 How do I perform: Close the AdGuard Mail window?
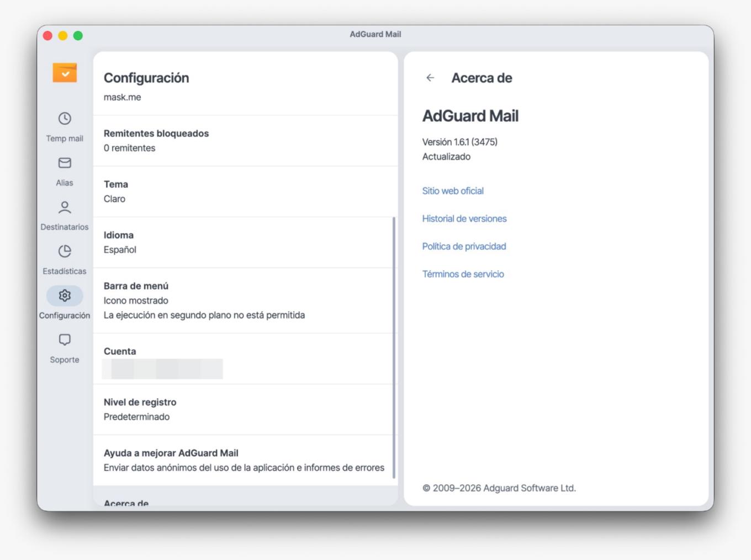pos(47,35)
